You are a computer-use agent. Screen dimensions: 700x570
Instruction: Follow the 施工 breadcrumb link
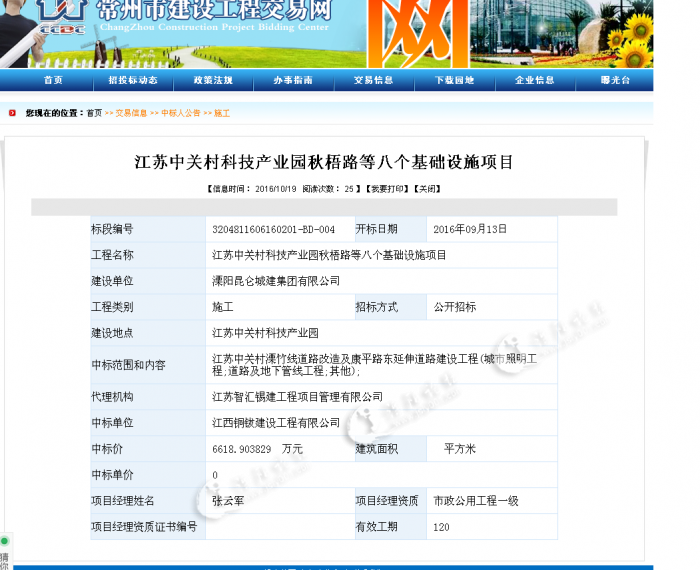222,113
